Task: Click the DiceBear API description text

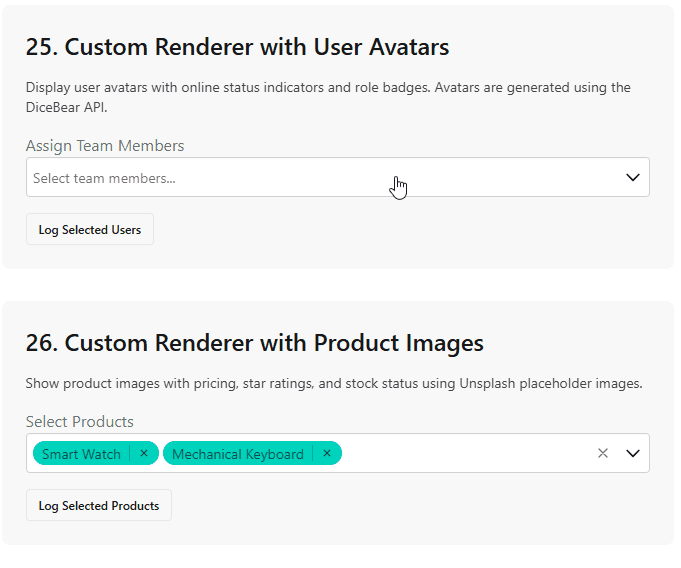Action: [328, 97]
